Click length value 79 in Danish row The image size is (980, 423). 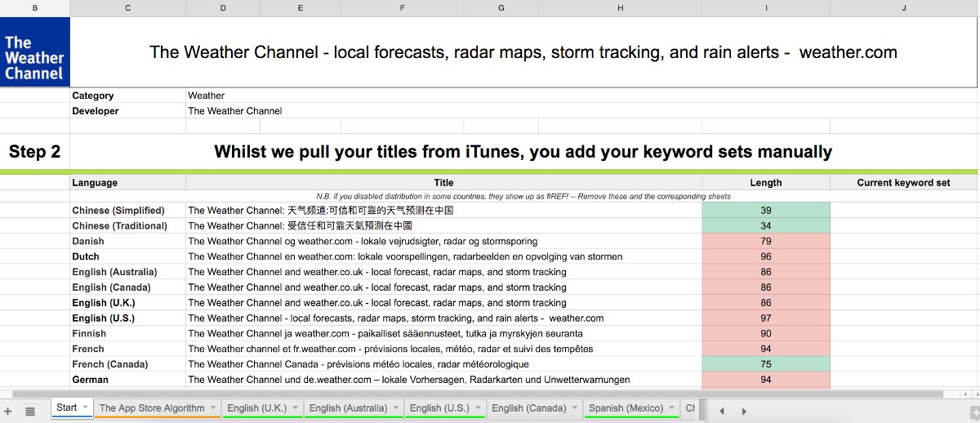click(x=766, y=242)
